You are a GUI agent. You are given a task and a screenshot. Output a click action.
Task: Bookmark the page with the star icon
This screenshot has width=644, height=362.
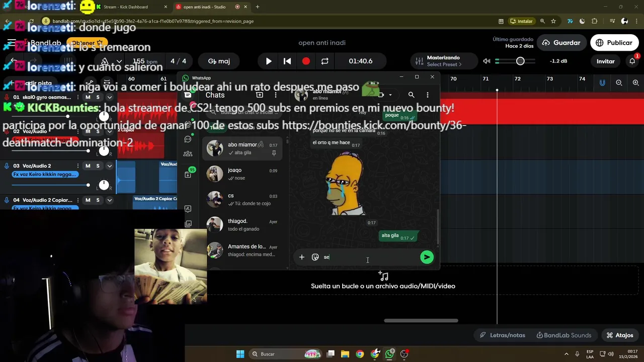[x=553, y=21]
